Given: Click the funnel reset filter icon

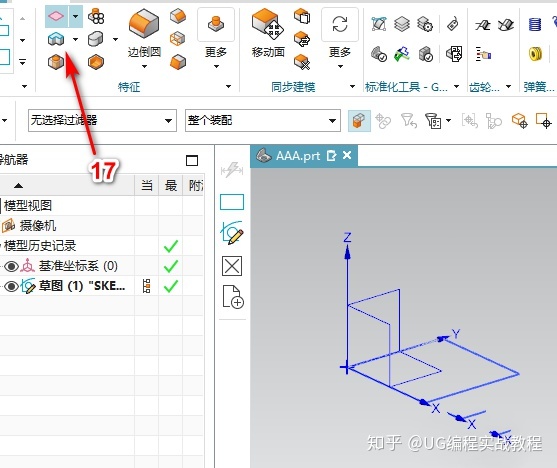Looking at the screenshot, I should [x=409, y=121].
